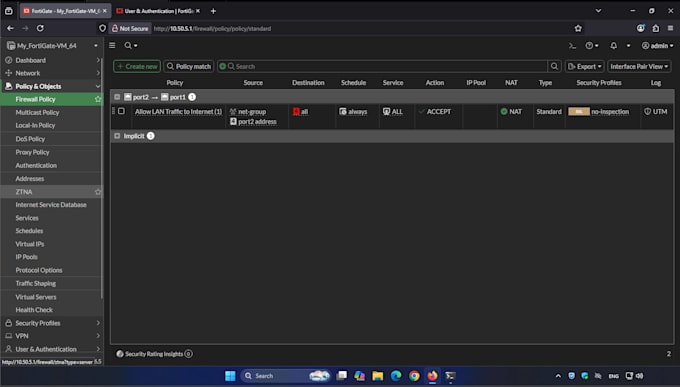The width and height of the screenshot is (680, 387).
Task: Go back in the browser
Action: (x=10, y=28)
